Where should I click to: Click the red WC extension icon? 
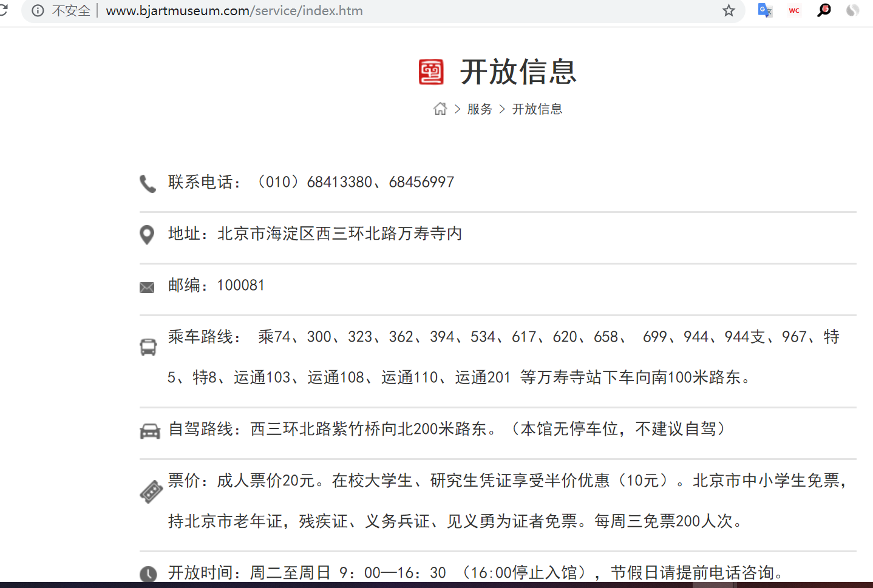click(x=794, y=10)
